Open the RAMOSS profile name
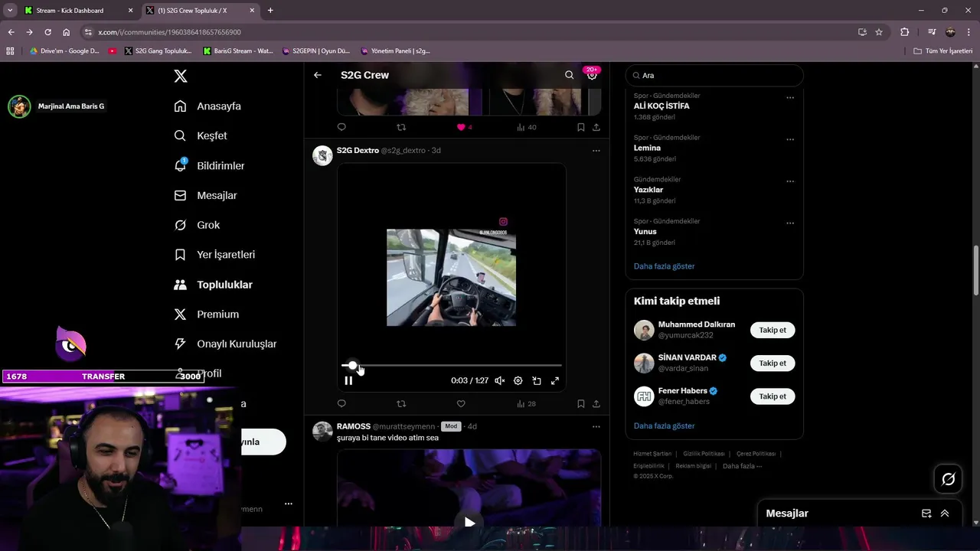 (x=354, y=426)
